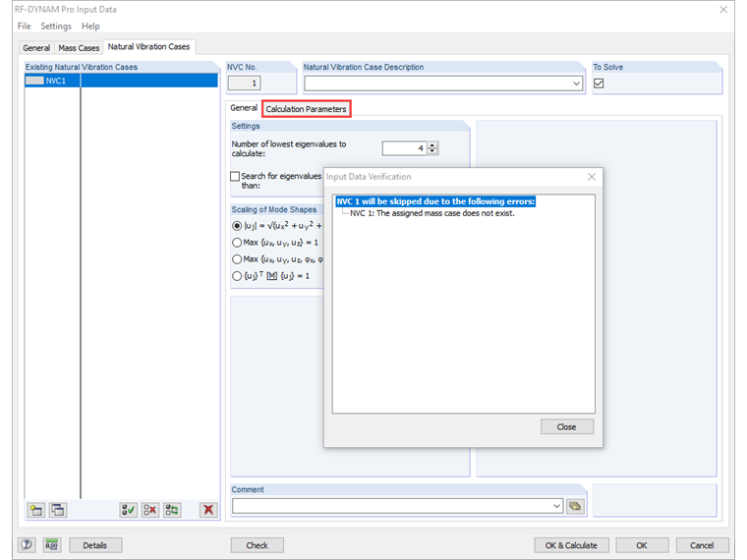Select the |uj| = √(ux²+uy²...) scaling option
Screen dimensions: 747x560
click(237, 226)
